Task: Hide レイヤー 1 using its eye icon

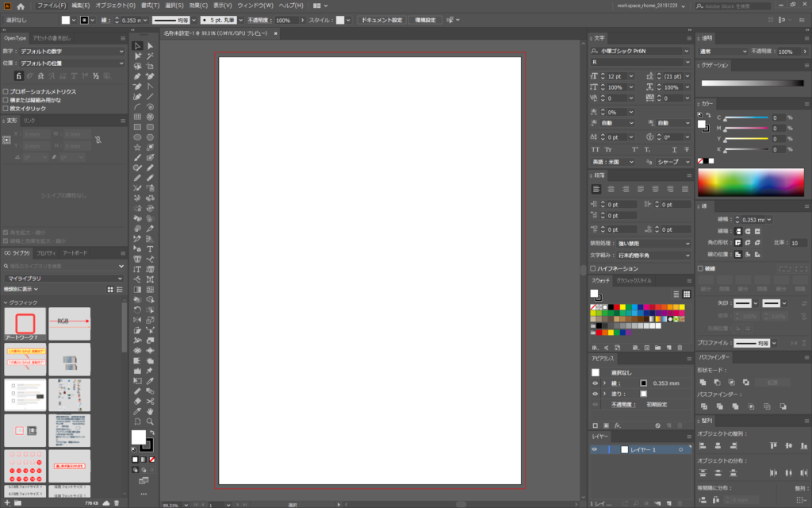Action: pos(596,450)
